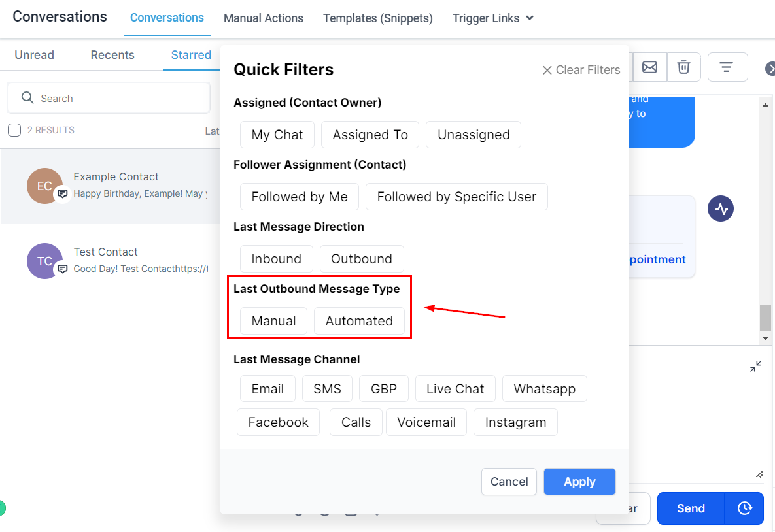Toggle the Outbound direction filter

[x=361, y=259]
